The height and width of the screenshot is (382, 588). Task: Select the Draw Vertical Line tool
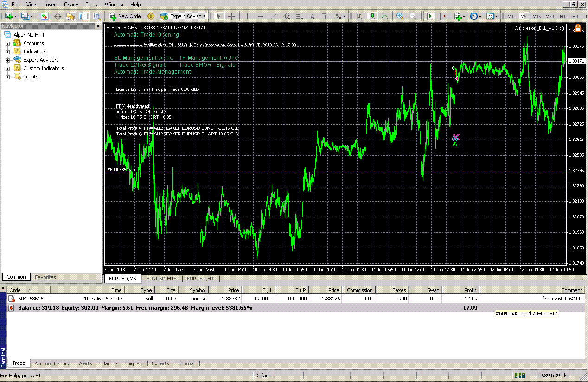247,16
